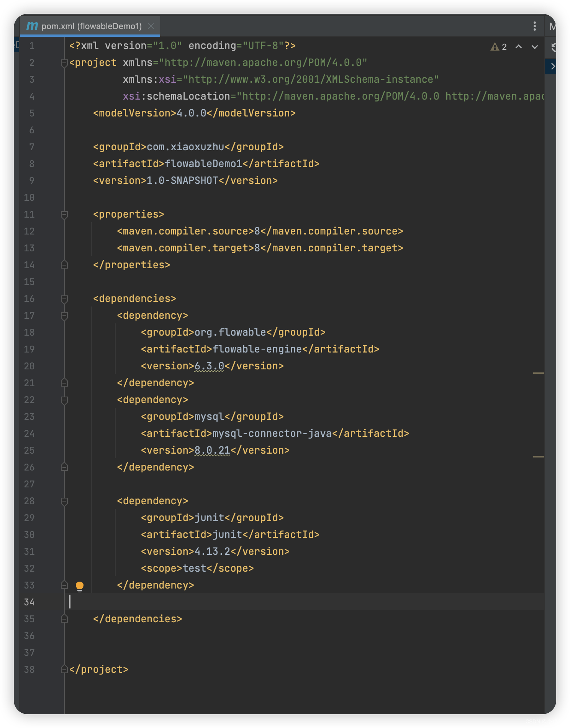570x728 pixels.
Task: Collapse the properties block on line 11
Action: pos(64,215)
